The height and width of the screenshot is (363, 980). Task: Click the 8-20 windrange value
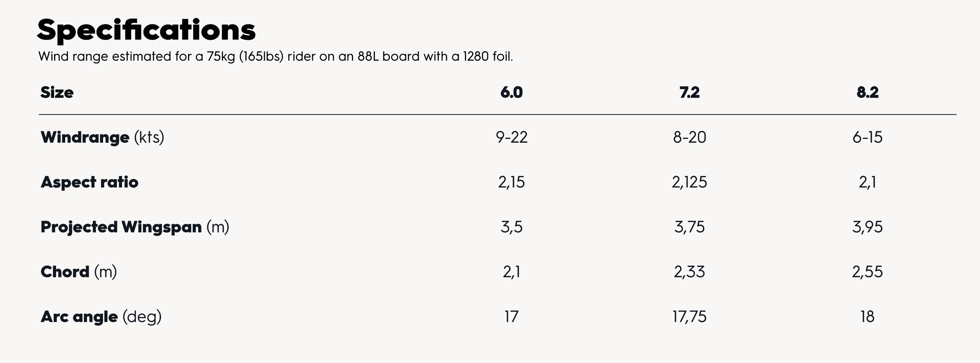[x=689, y=137]
